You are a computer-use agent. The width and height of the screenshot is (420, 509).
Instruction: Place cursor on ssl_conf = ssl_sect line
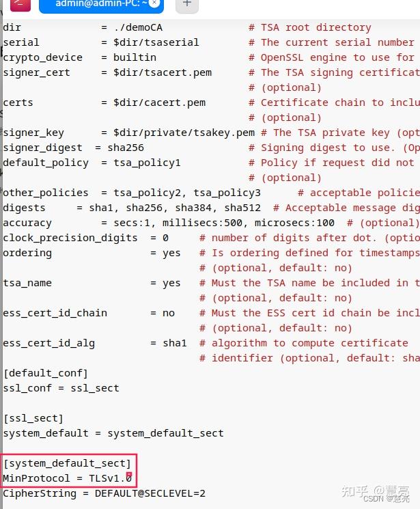pos(61,388)
